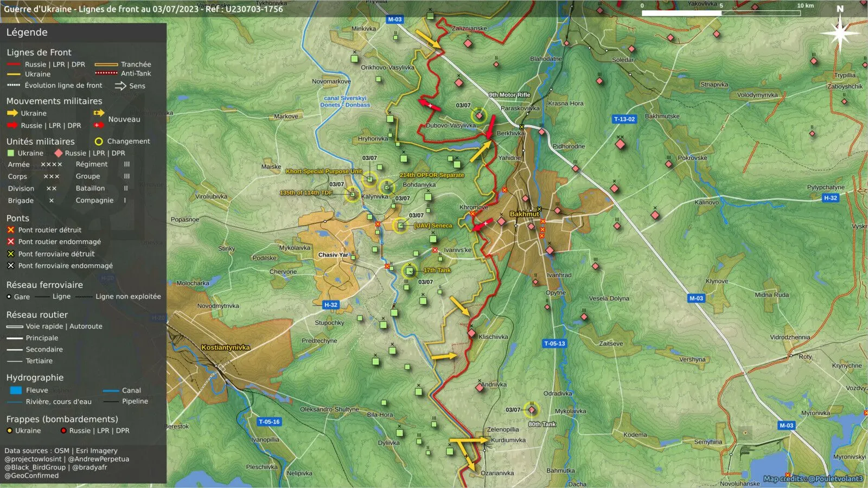The width and height of the screenshot is (868, 488).
Task: Click the yellow Ukraine strike dot under Frappes
Action: [9, 431]
